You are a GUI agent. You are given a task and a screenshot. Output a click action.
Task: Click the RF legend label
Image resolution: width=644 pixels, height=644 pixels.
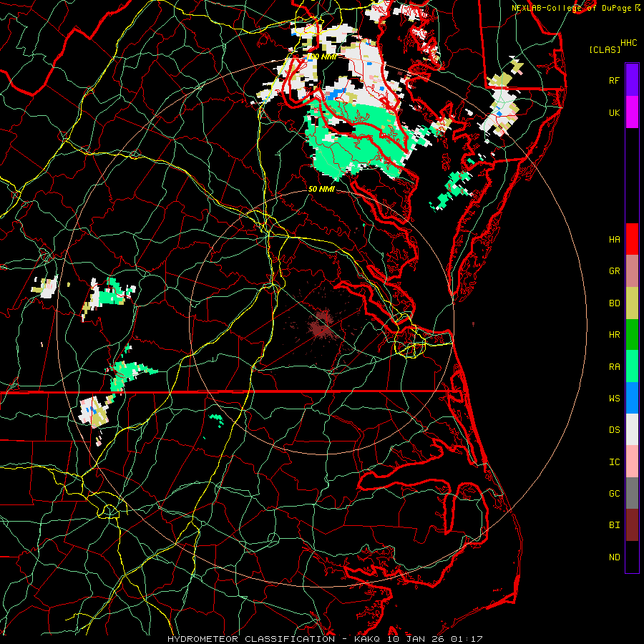click(x=614, y=80)
